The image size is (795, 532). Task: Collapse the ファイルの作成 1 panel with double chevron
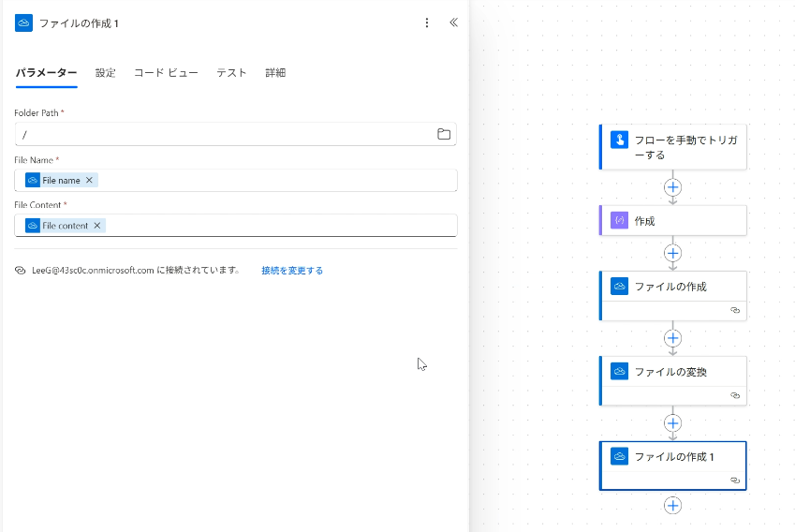pyautogui.click(x=453, y=22)
